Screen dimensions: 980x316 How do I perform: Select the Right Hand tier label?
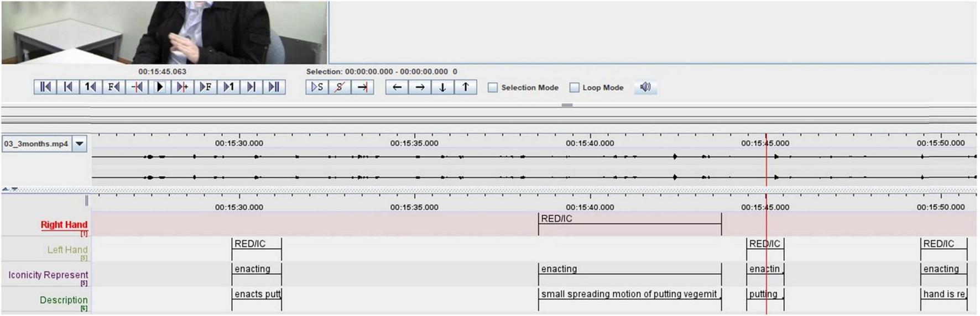64,225
